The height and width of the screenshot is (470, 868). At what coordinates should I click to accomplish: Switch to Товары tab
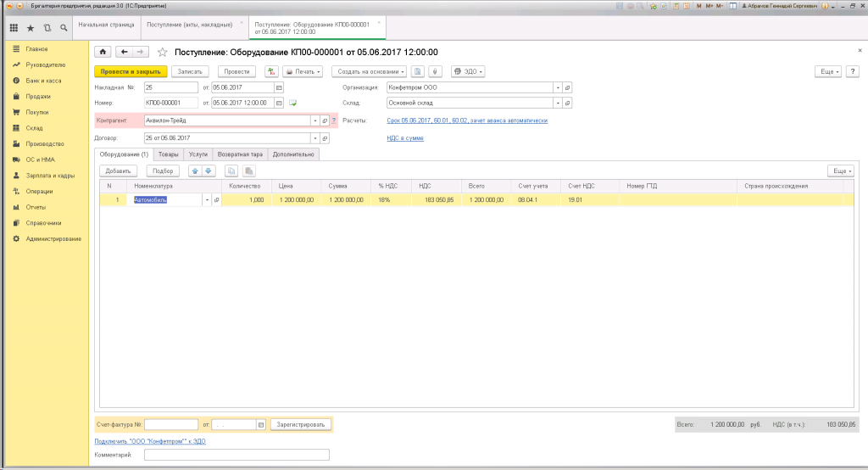[x=169, y=154]
